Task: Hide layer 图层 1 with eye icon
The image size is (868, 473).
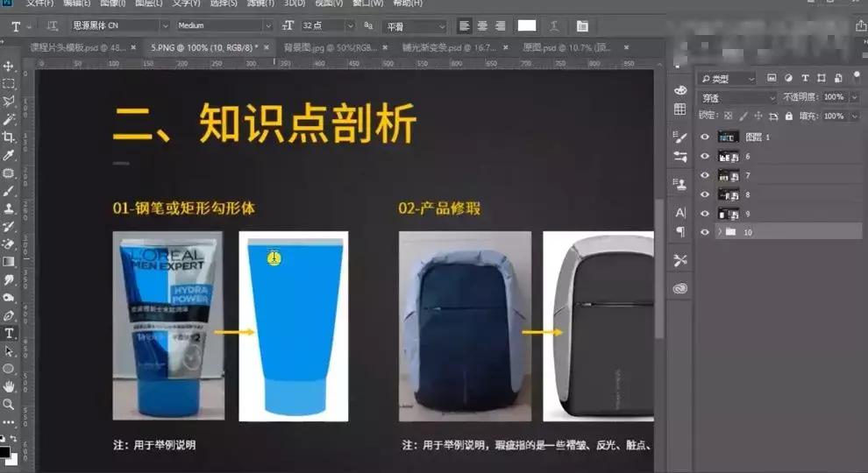Action: pos(705,137)
